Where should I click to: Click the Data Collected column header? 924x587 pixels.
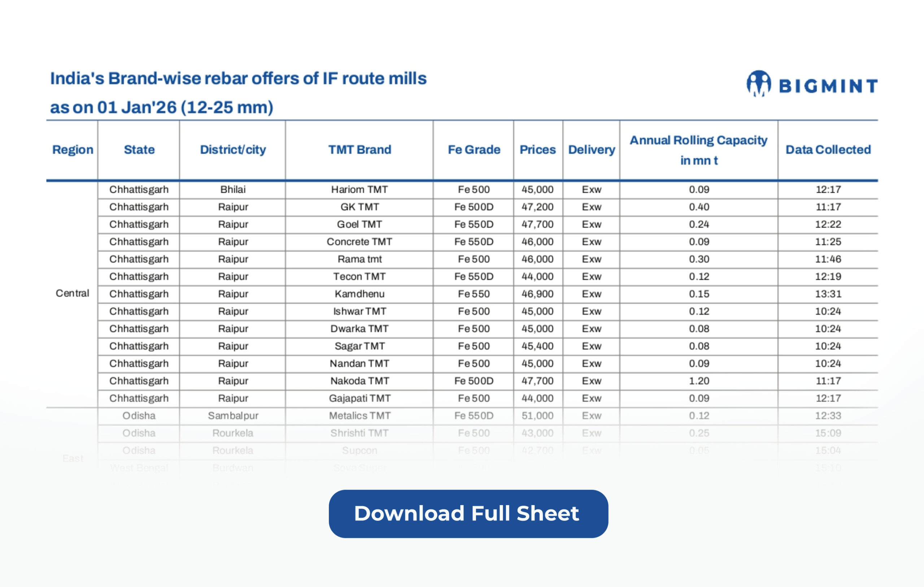click(828, 150)
